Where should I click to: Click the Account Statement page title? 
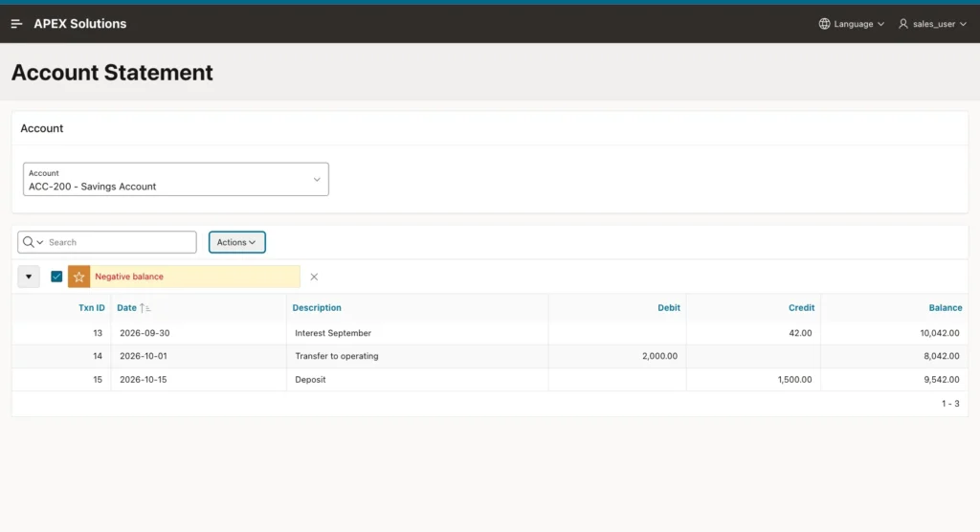pyautogui.click(x=113, y=73)
